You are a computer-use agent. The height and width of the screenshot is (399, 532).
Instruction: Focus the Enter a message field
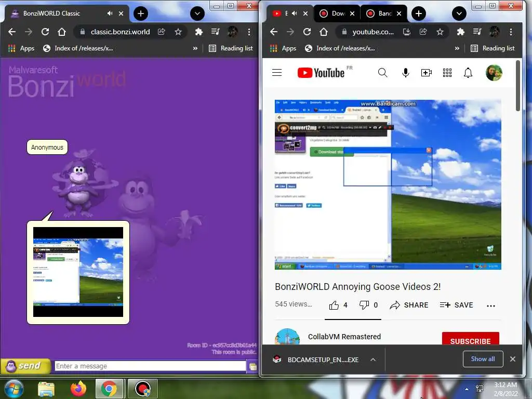[150, 366]
